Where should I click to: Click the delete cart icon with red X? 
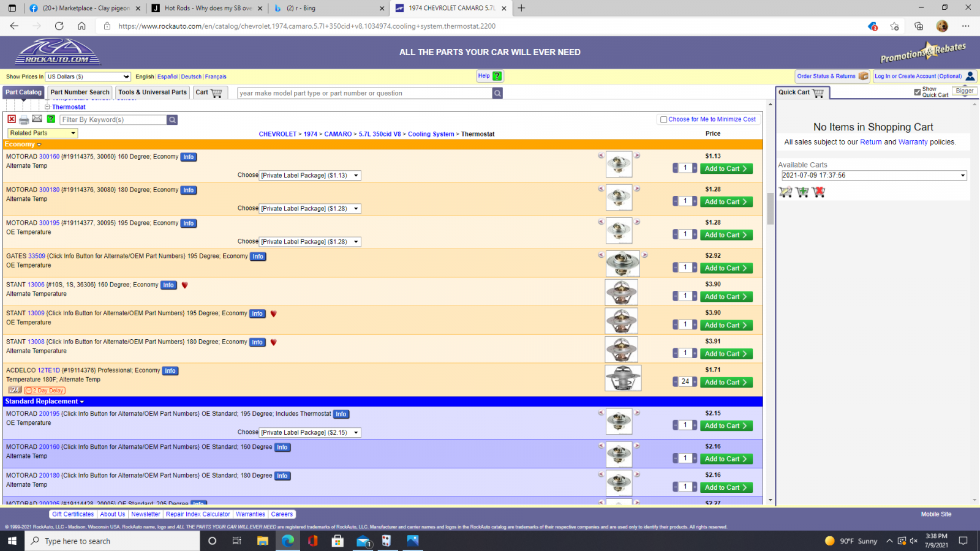819,192
